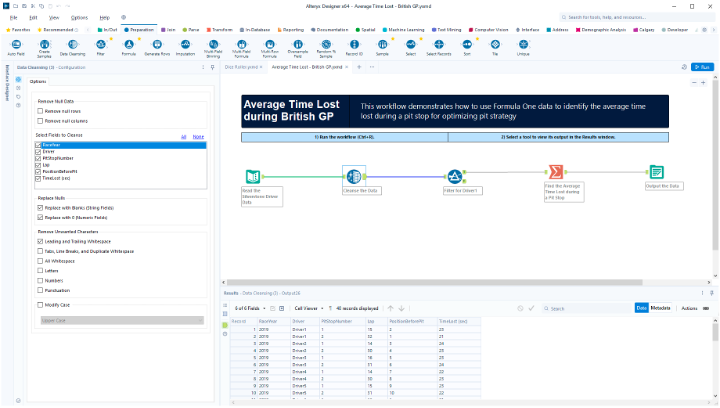
Task: Toggle Replace with Blanks (String Fields)
Action: [x=40, y=208]
